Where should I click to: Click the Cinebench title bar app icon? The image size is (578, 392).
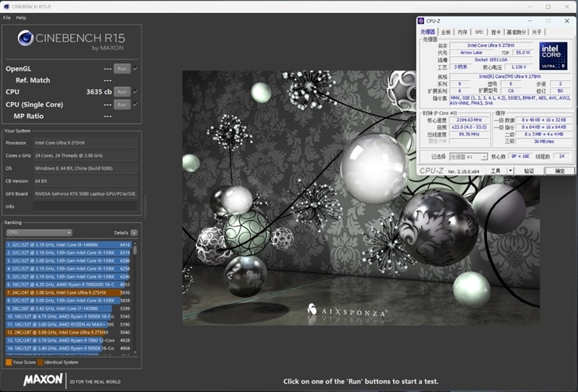tap(7, 6)
